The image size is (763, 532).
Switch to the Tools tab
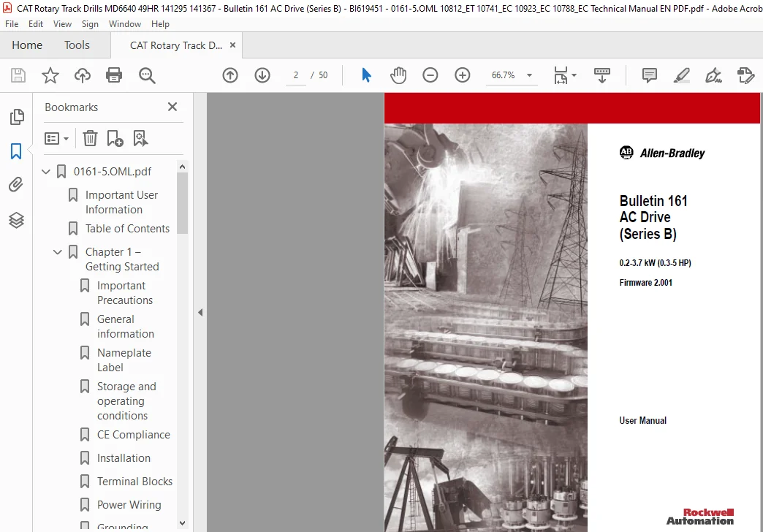tap(77, 45)
